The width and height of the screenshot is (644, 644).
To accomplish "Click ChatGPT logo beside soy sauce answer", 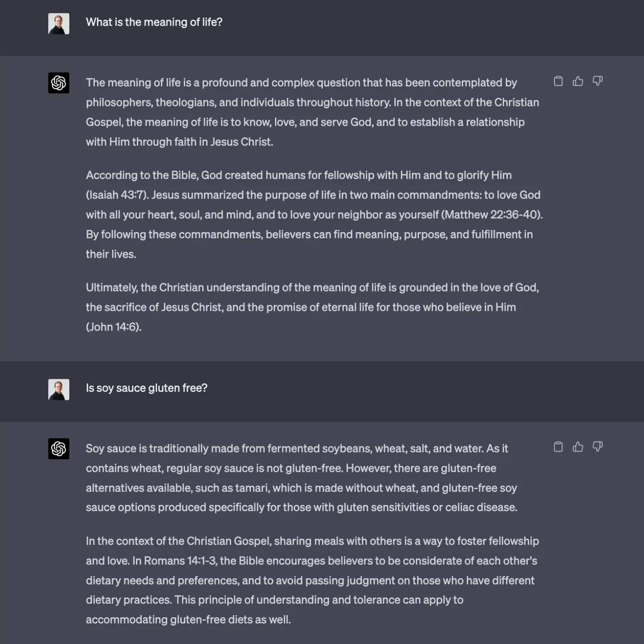I will 59,449.
